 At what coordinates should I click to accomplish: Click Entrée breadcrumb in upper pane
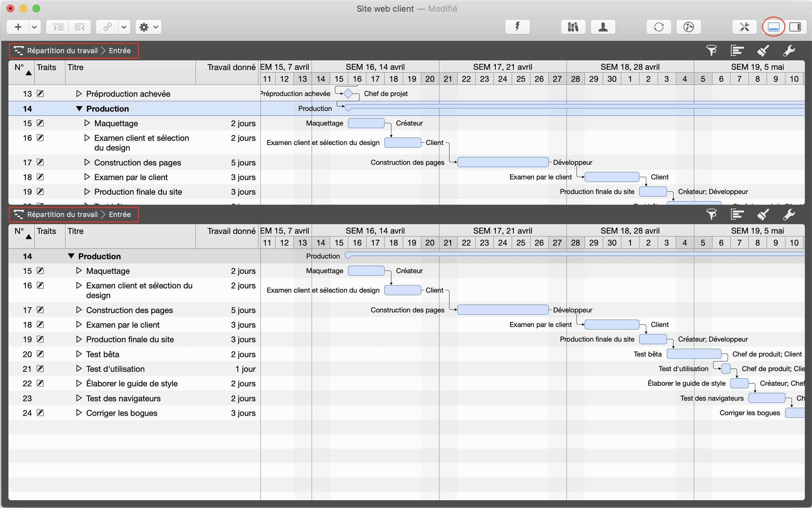[120, 51]
